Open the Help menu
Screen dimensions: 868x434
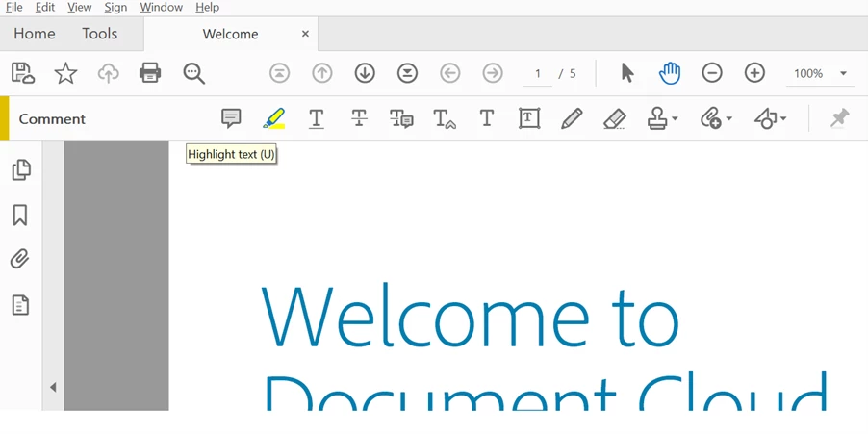coord(208,7)
